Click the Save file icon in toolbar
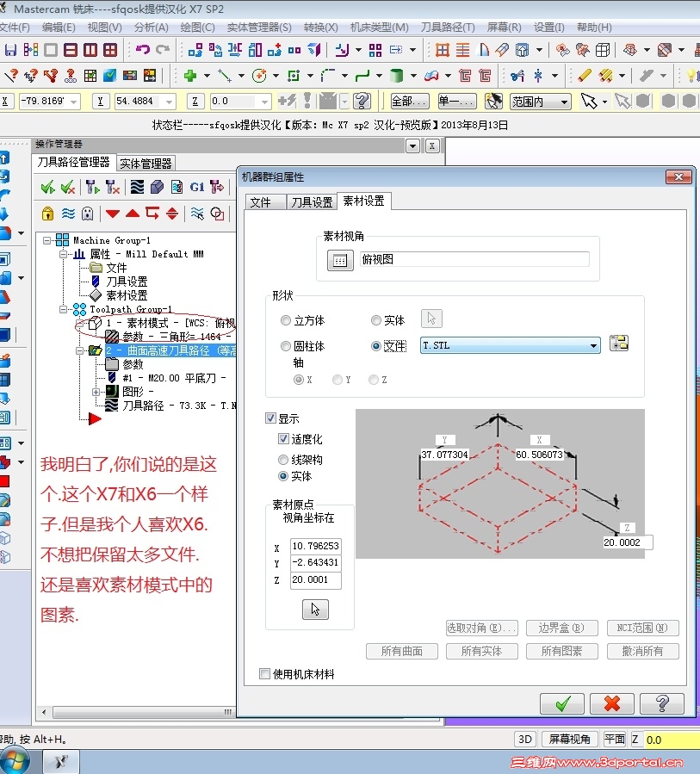This screenshot has height=774, width=700. click(x=10, y=50)
